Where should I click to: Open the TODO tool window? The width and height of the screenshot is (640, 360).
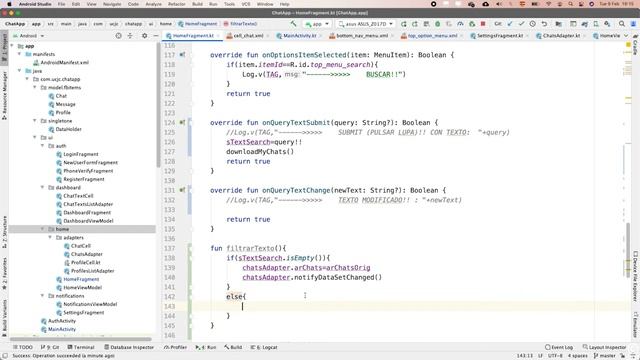tap(23, 347)
